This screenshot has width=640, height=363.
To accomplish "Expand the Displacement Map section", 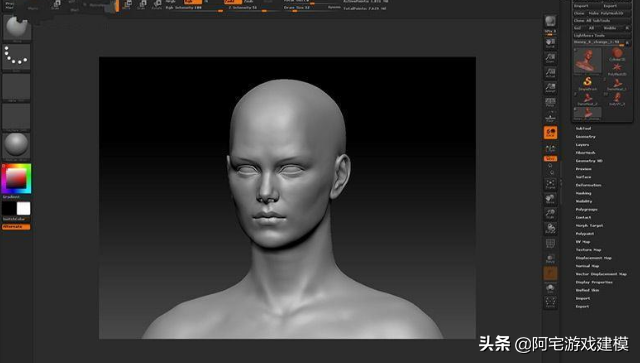I will [x=593, y=258].
